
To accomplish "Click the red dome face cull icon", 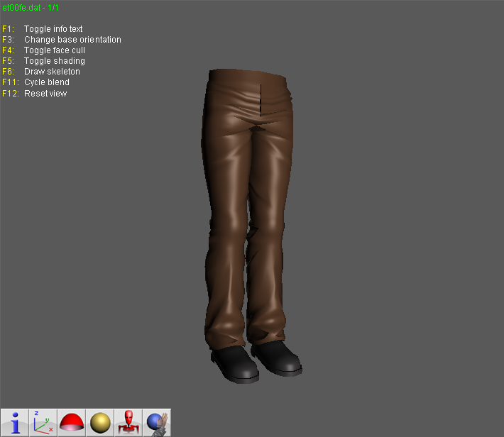I will (x=72, y=423).
